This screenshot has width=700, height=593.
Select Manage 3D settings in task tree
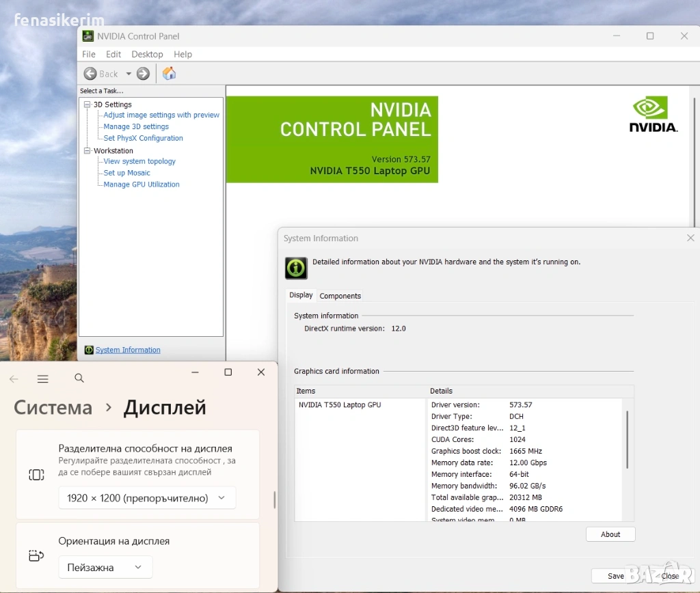pyautogui.click(x=136, y=126)
